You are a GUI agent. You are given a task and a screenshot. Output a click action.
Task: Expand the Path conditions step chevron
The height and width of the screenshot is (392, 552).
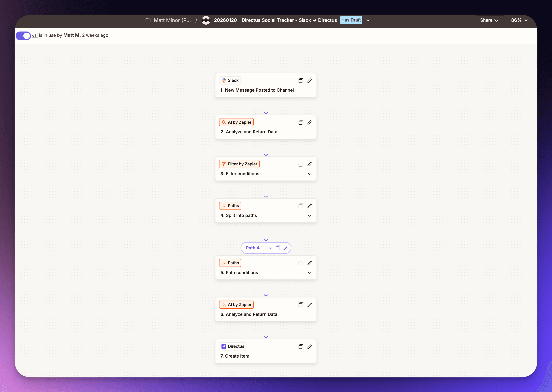(310, 273)
